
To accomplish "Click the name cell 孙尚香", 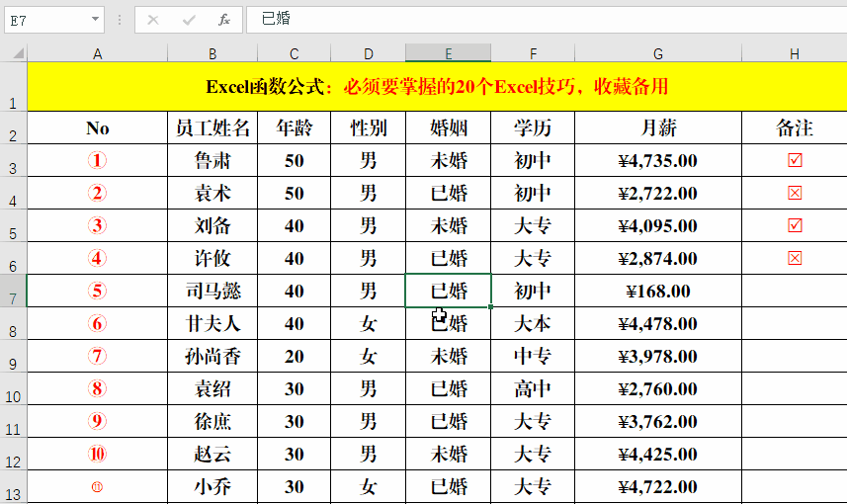I will point(212,356).
